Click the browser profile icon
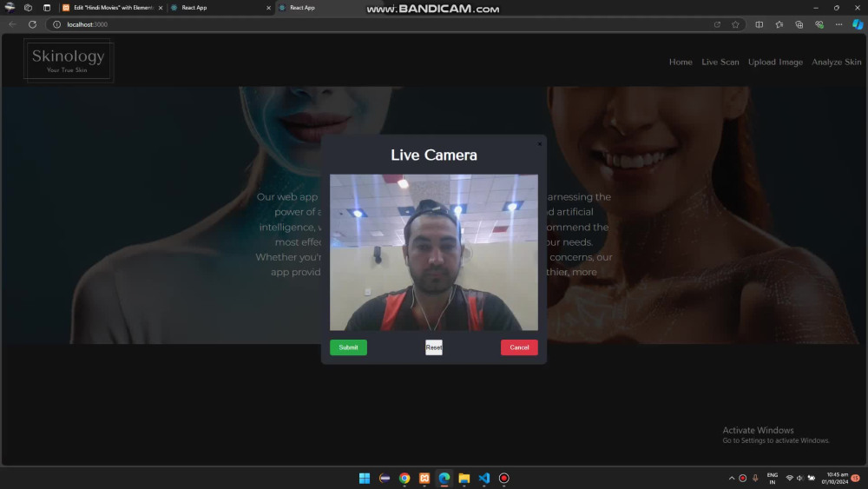This screenshot has width=868, height=489. pyautogui.click(x=10, y=7)
